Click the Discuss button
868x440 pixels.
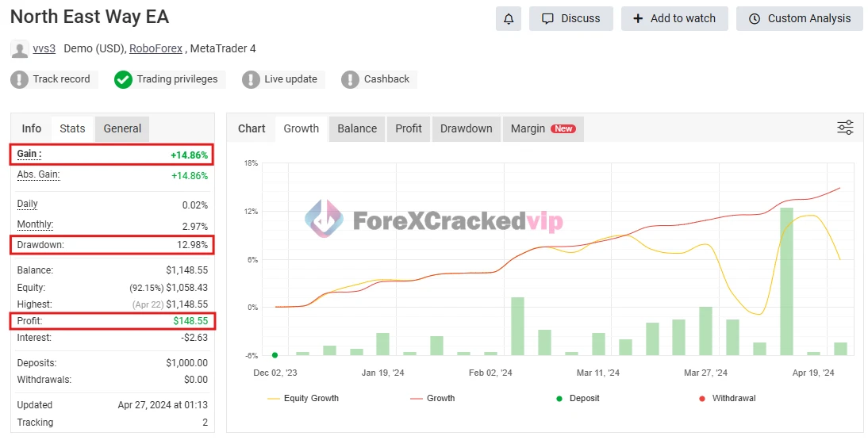[570, 18]
